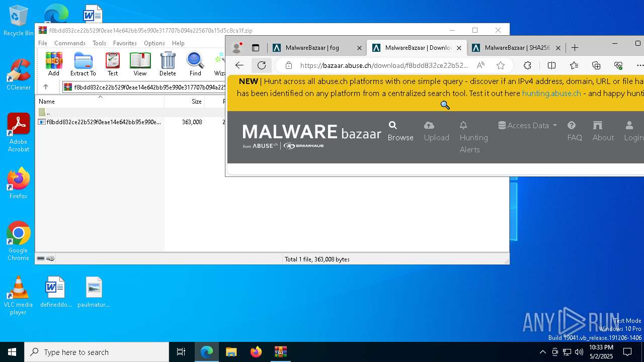Open Hunting Alerts in MalwareBazaar
Screen dimensions: 644x362
coord(473,137)
